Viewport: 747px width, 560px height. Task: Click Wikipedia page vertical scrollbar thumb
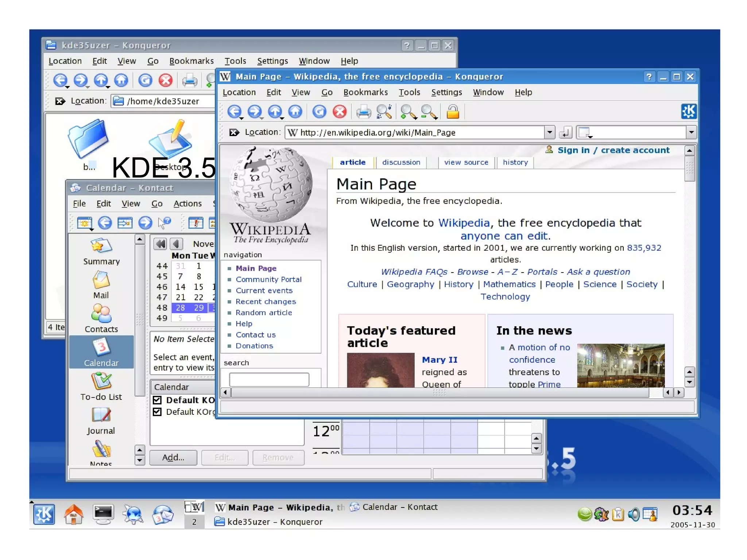(x=689, y=169)
